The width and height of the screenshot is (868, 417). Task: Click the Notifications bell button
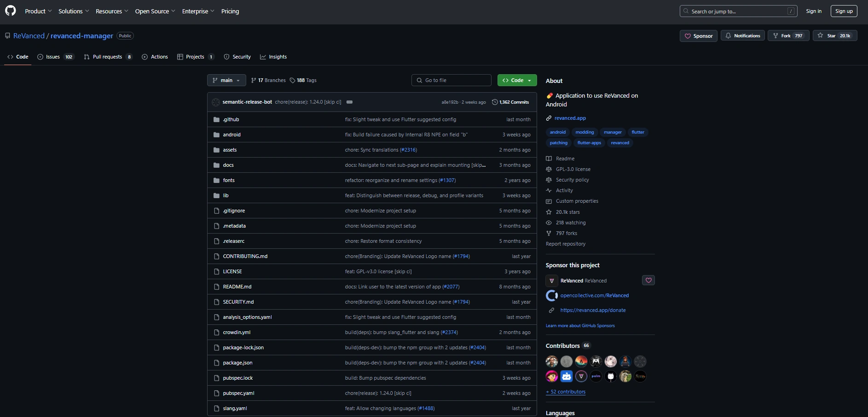(x=743, y=35)
